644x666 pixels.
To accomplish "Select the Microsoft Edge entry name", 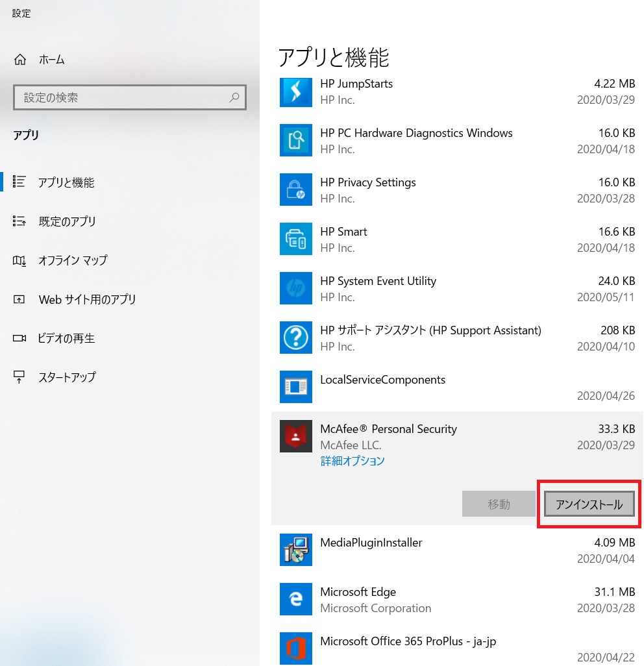I will click(358, 592).
